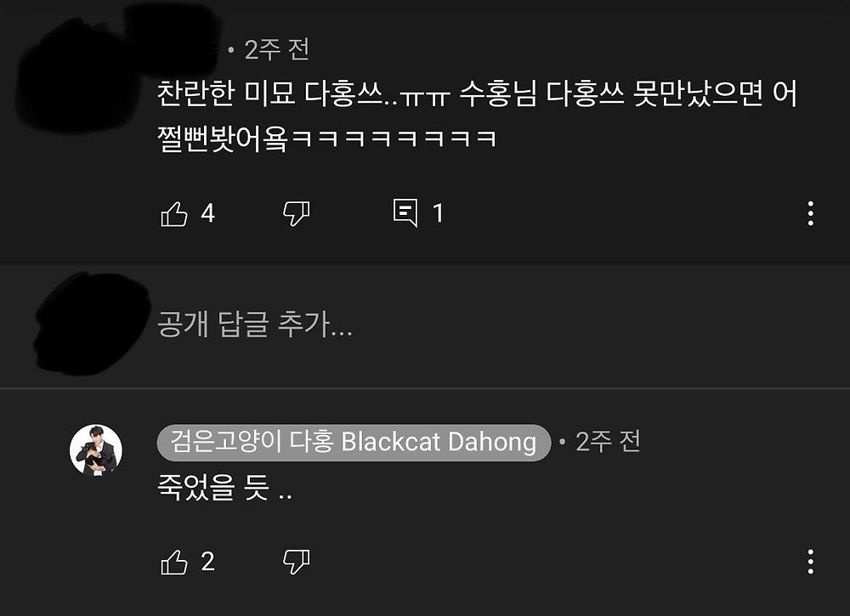Open three-dot menu on the 죽었을 듯 reply
Image resolution: width=850 pixels, height=616 pixels.
click(810, 562)
